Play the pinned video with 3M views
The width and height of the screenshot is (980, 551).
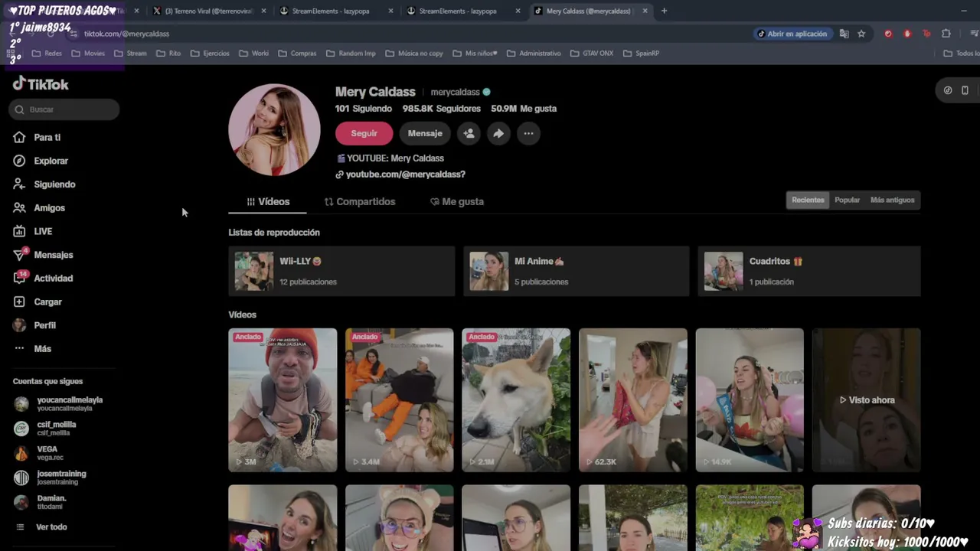pyautogui.click(x=283, y=400)
